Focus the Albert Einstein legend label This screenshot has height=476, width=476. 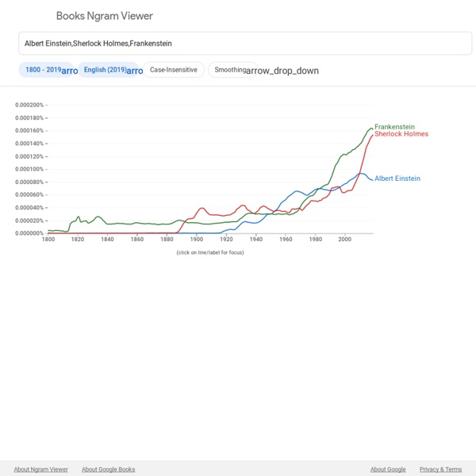tap(397, 178)
